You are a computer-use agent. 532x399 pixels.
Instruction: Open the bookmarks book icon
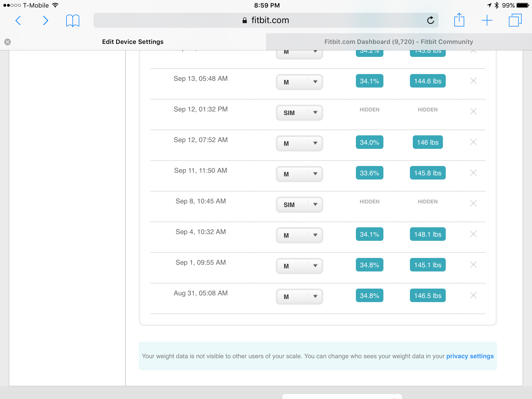click(72, 21)
